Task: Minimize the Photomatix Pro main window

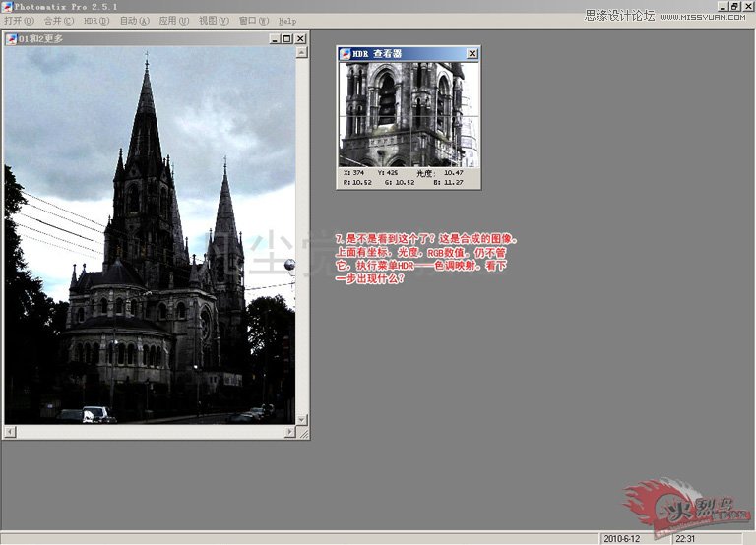Action: pos(722,6)
